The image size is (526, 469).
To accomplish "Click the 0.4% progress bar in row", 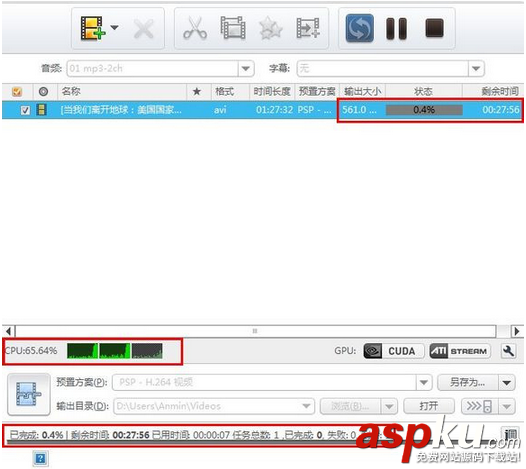I will (424, 110).
